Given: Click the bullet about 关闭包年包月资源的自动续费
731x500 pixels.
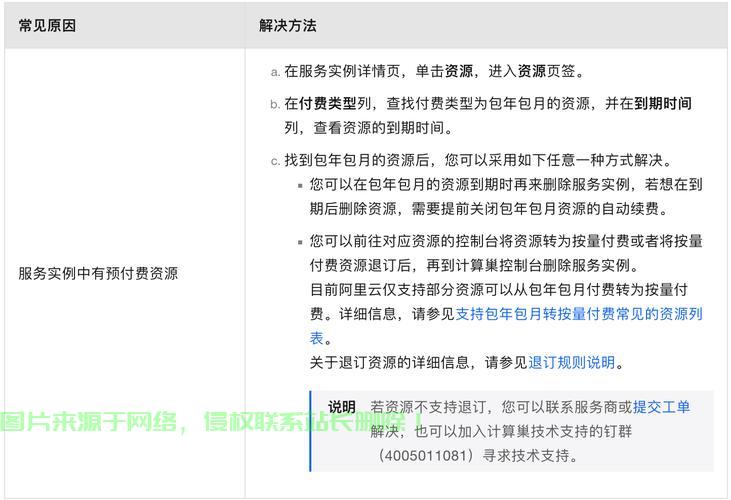Looking at the screenshot, I should point(505,197).
